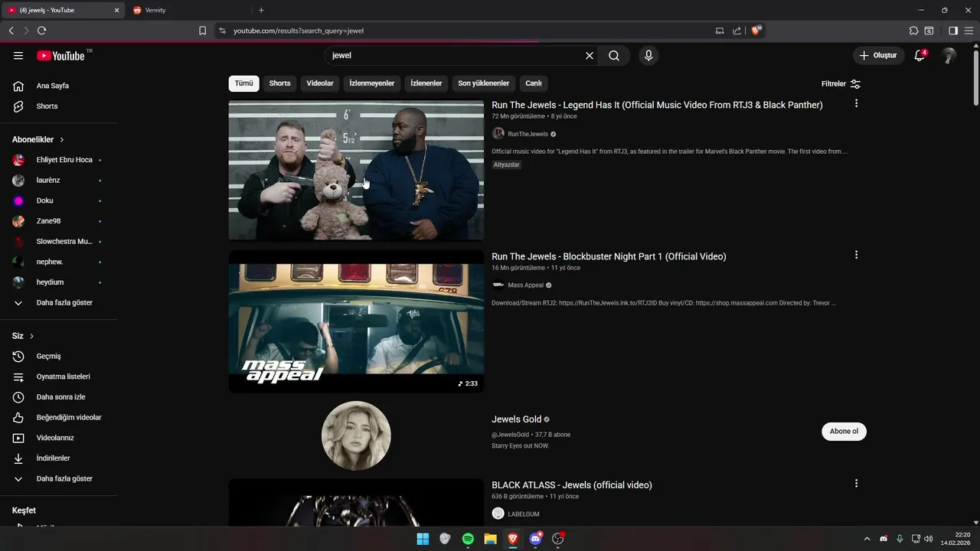Viewport: 980px width, 551px height.
Task: Click the Brave Shields lion icon
Action: (x=756, y=31)
